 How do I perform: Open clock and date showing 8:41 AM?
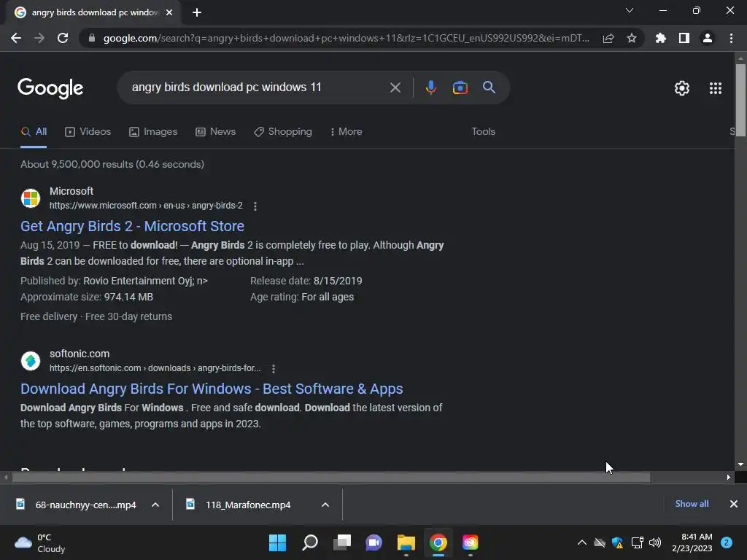(692, 542)
